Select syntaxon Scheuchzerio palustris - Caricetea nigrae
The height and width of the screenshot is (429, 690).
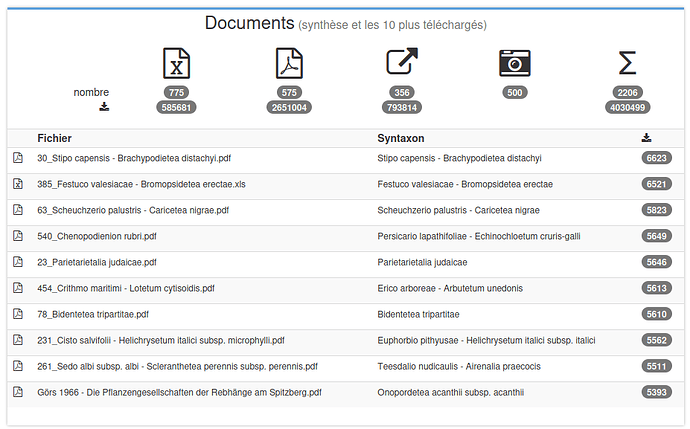click(459, 210)
